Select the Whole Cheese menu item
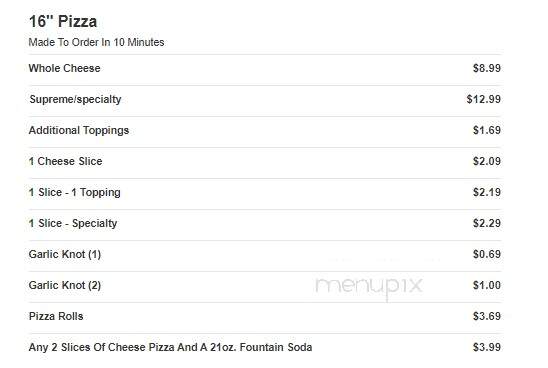 point(64,68)
